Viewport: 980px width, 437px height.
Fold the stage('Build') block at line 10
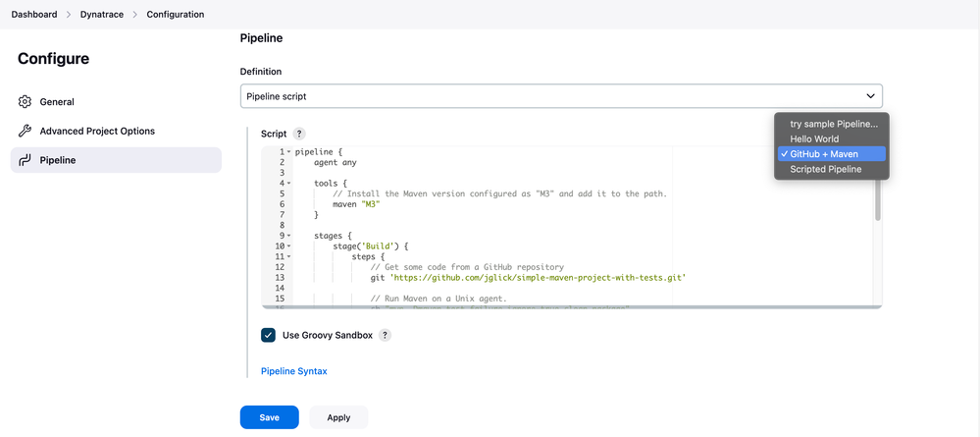click(x=288, y=246)
